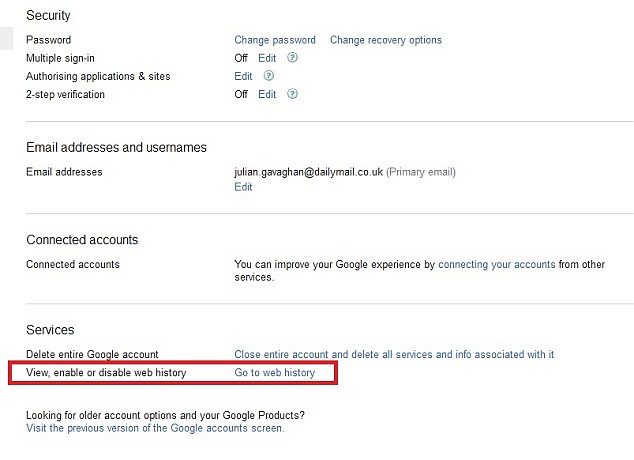Visit the previous version of Google accounts
Viewport: 634px width, 460px height.
[x=155, y=427]
